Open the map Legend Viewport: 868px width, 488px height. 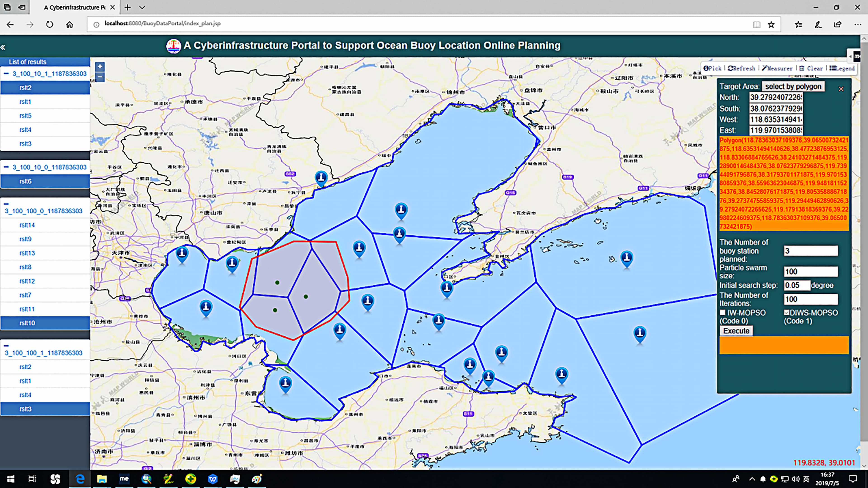(842, 68)
